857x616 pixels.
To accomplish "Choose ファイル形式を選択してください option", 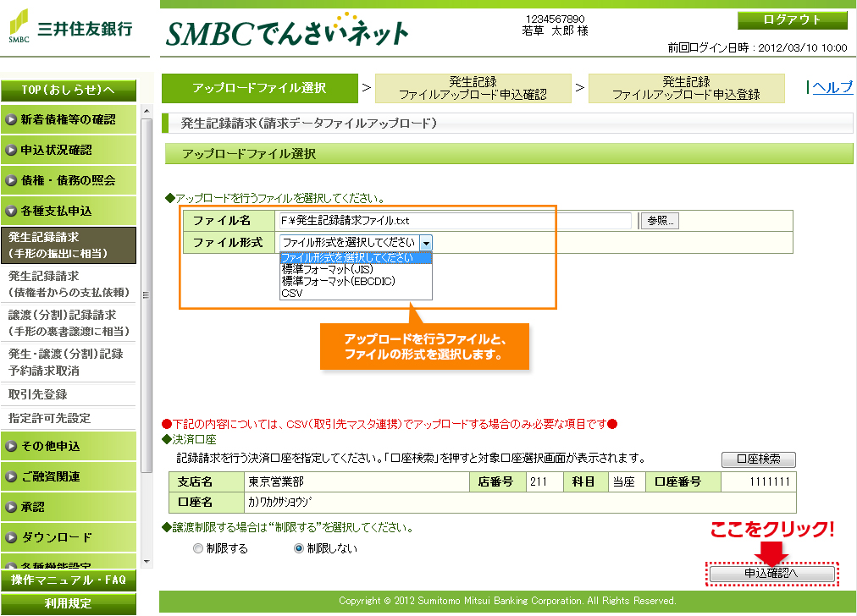I will [356, 258].
